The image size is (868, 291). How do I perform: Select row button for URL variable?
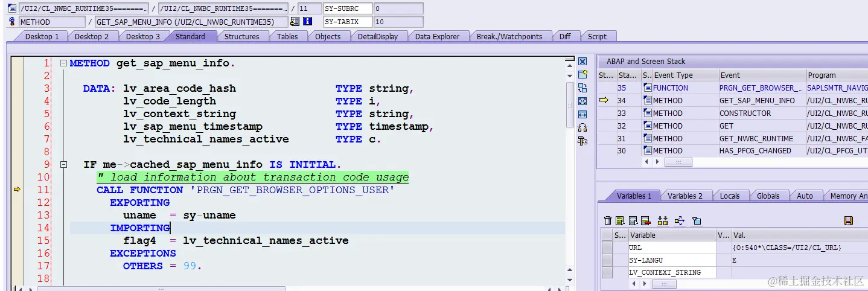pos(607,248)
